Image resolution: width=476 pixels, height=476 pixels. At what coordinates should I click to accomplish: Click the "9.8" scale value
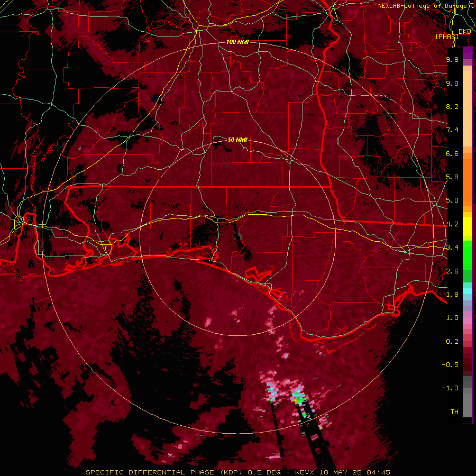[452, 59]
